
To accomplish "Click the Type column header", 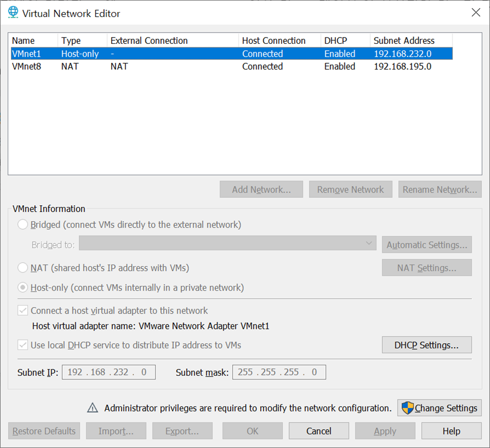I will point(83,40).
